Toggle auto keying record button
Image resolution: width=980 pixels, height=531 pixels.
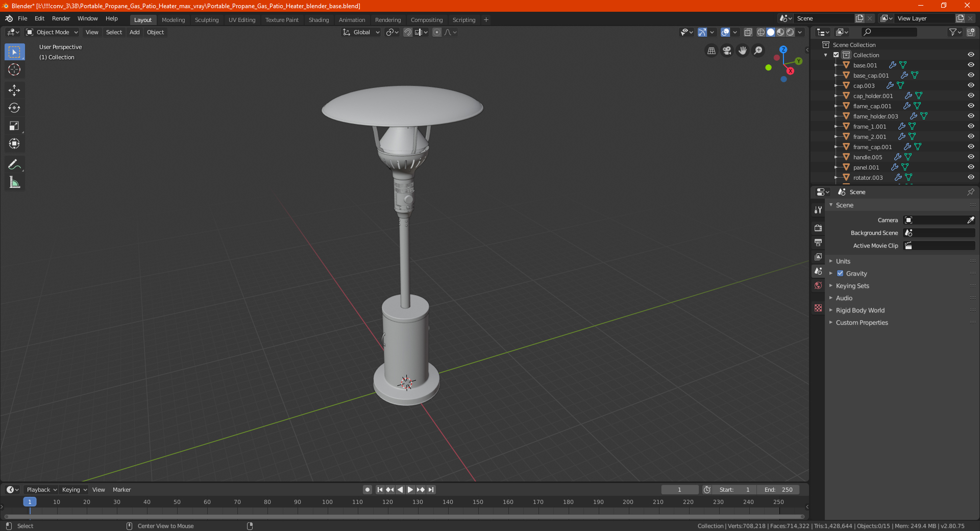[367, 490]
